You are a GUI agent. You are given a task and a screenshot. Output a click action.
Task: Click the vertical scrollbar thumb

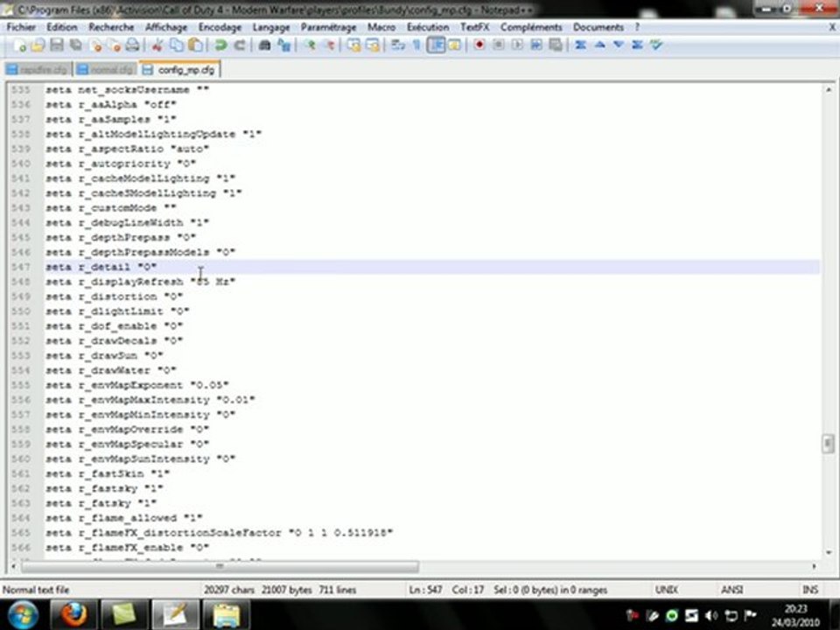click(829, 443)
